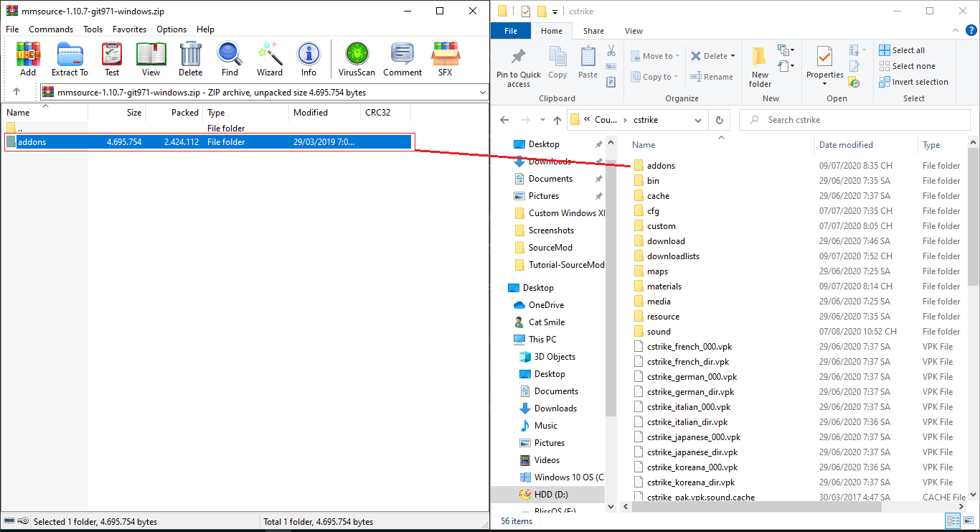
Task: Open the Tools menu in WinRAR
Action: click(93, 29)
